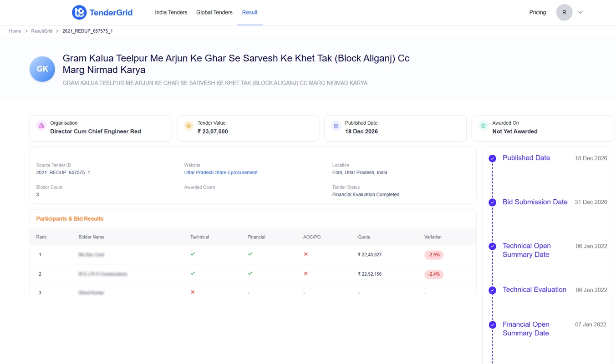Click the Bidder Name column header
This screenshot has width=616, height=364.
[92, 237]
